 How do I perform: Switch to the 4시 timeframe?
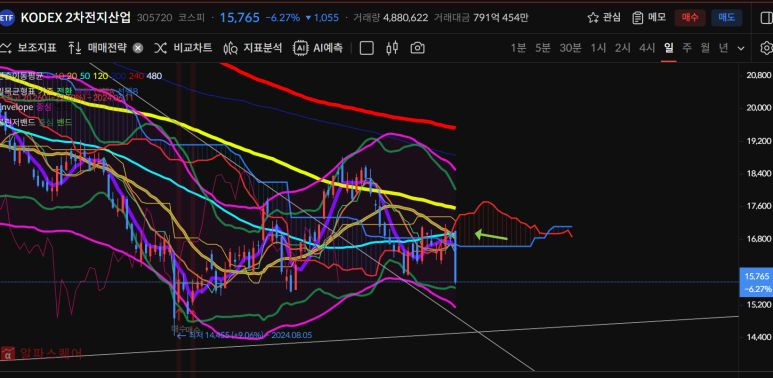tap(647, 48)
